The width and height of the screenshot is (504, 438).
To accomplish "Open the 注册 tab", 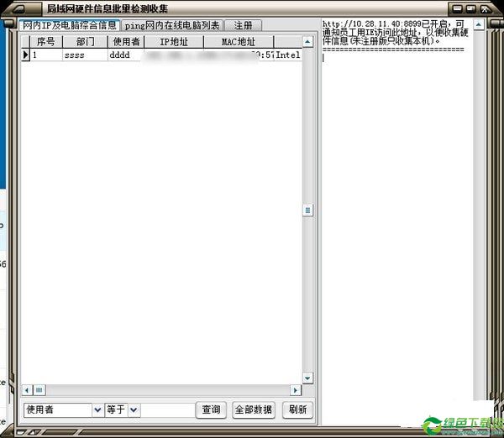I will (x=243, y=25).
